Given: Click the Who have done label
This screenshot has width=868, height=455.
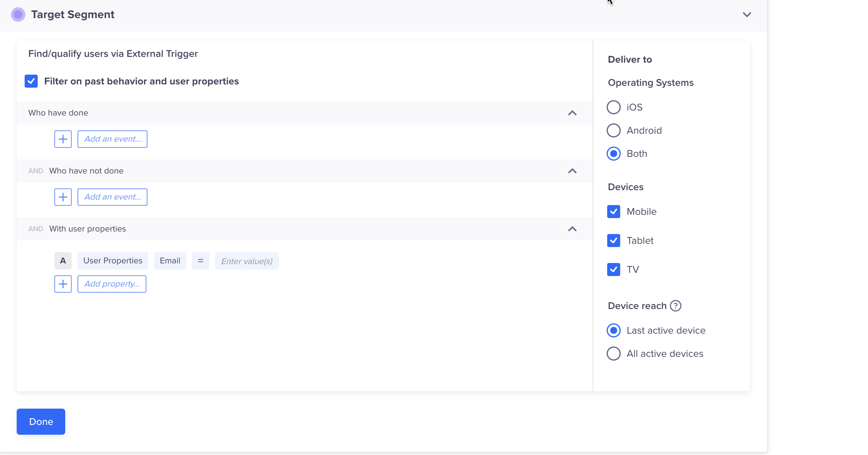Looking at the screenshot, I should point(58,113).
